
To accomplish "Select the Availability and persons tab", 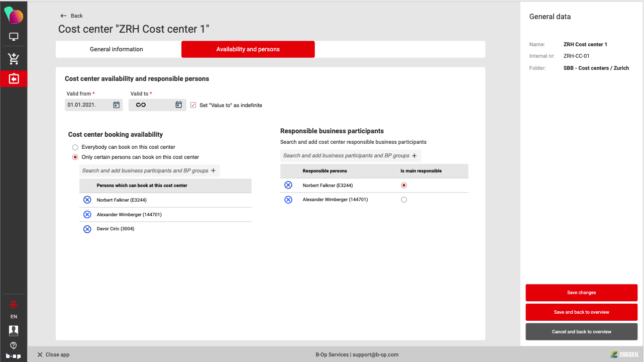I will [248, 49].
